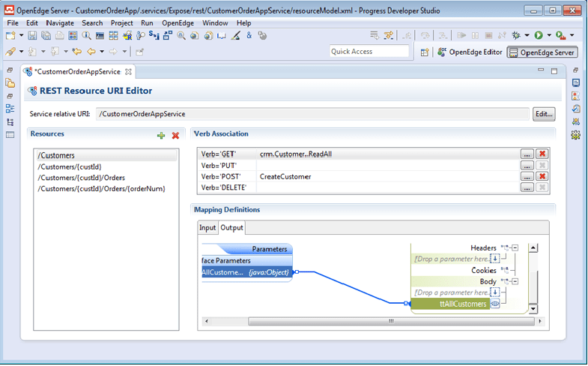
Task: Click the folder icon in left sidebar
Action: pos(10,83)
